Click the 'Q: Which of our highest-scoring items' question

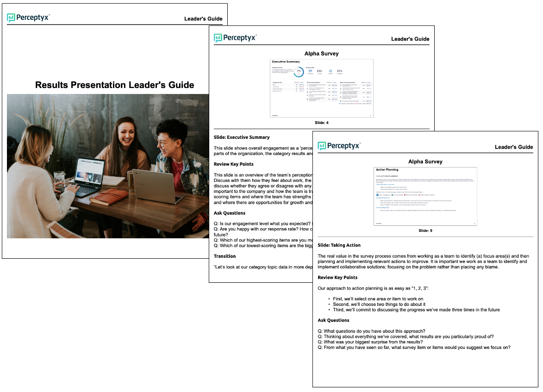coord(263,240)
